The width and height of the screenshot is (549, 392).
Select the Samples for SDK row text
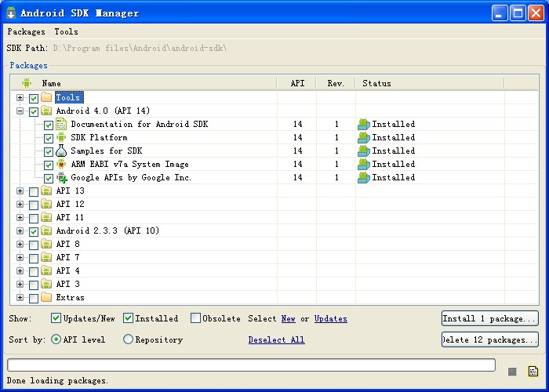click(x=107, y=151)
